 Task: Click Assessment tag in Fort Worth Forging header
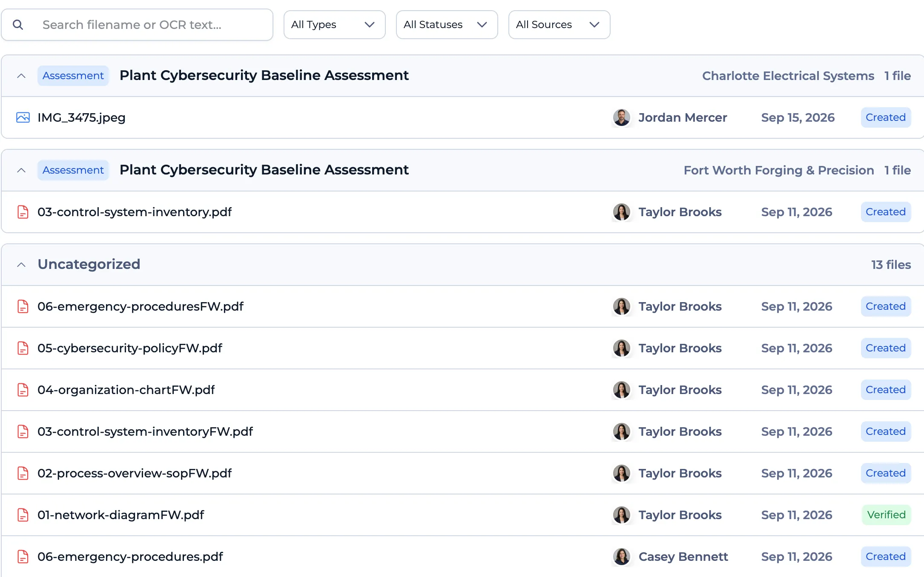[73, 170]
